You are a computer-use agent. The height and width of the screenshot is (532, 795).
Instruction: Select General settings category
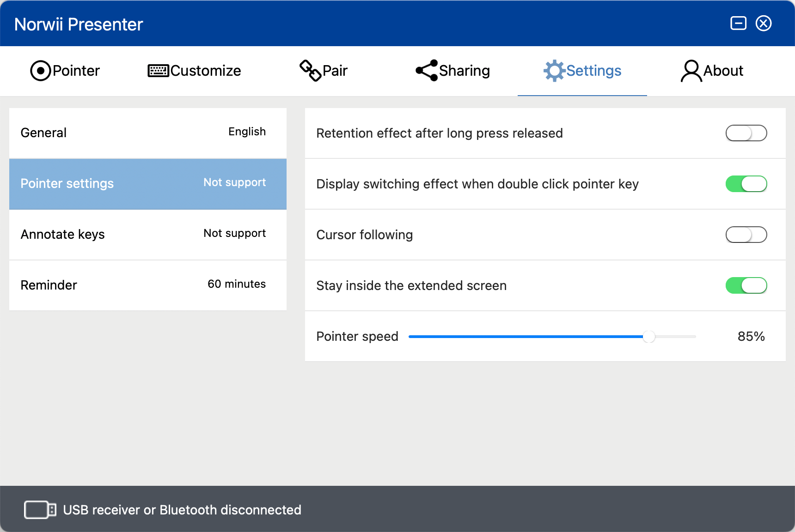click(148, 133)
